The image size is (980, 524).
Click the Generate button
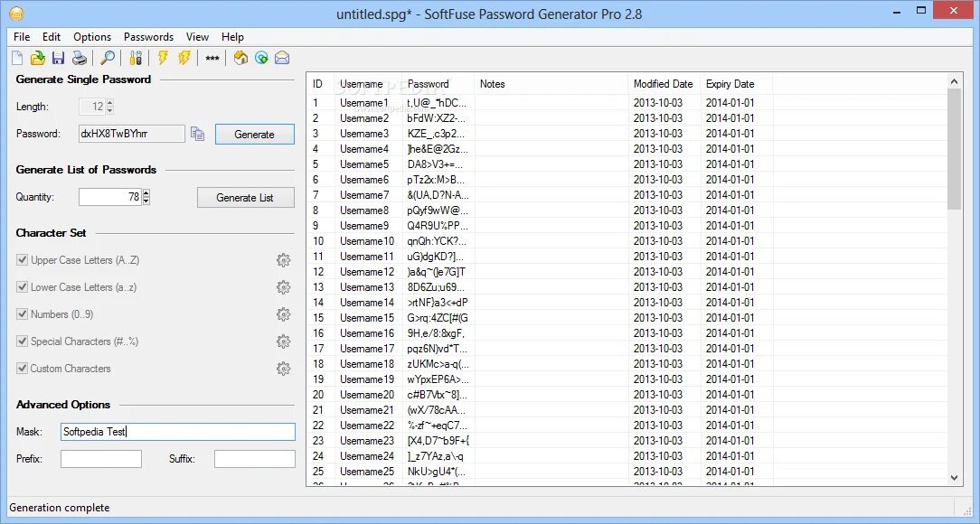[254, 135]
